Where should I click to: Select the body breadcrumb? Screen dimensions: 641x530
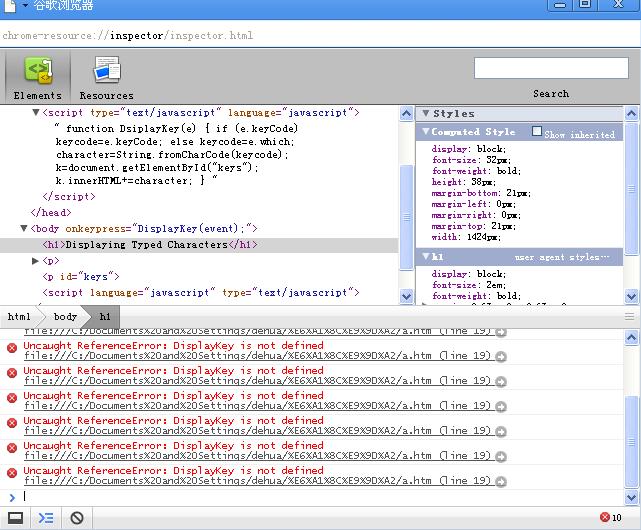coord(65,317)
